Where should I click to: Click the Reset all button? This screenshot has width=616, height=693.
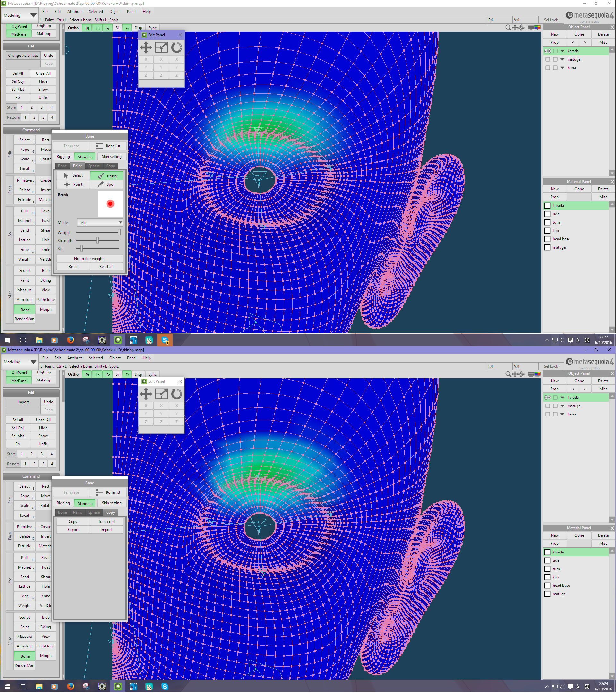[107, 267]
